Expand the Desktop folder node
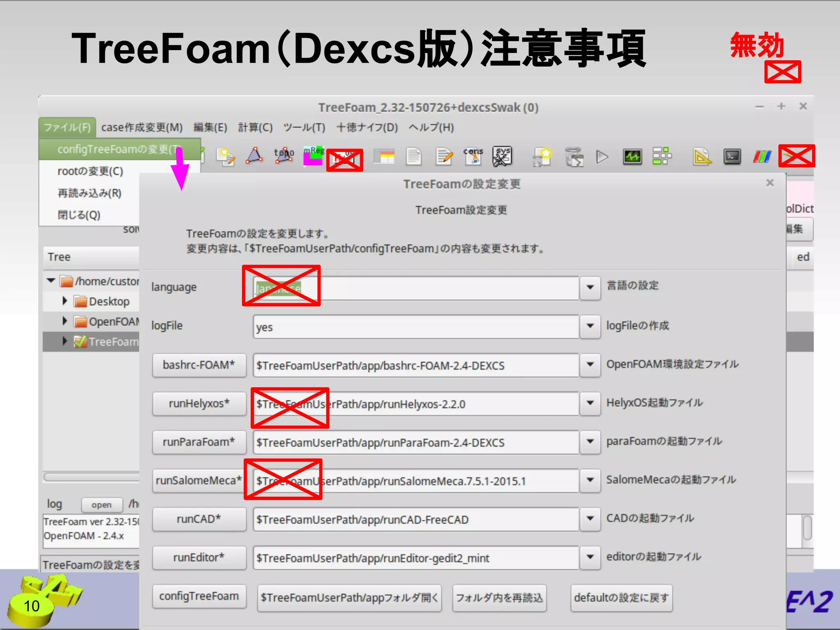Viewport: 840px width, 630px height. [x=64, y=301]
